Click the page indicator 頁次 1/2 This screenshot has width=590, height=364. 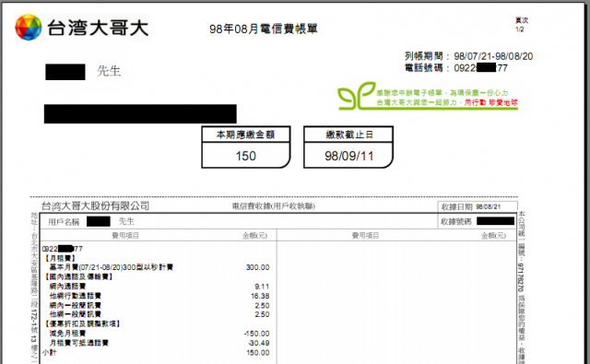click(x=522, y=25)
